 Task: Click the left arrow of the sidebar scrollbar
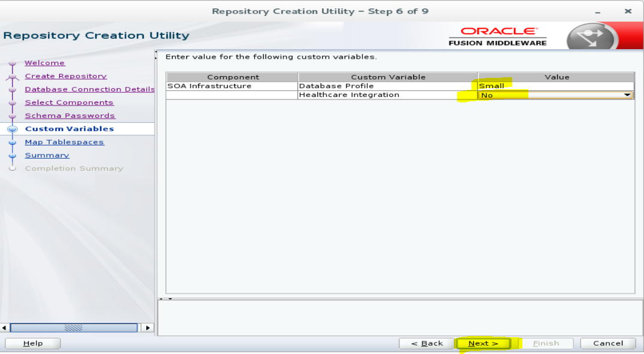[6, 328]
